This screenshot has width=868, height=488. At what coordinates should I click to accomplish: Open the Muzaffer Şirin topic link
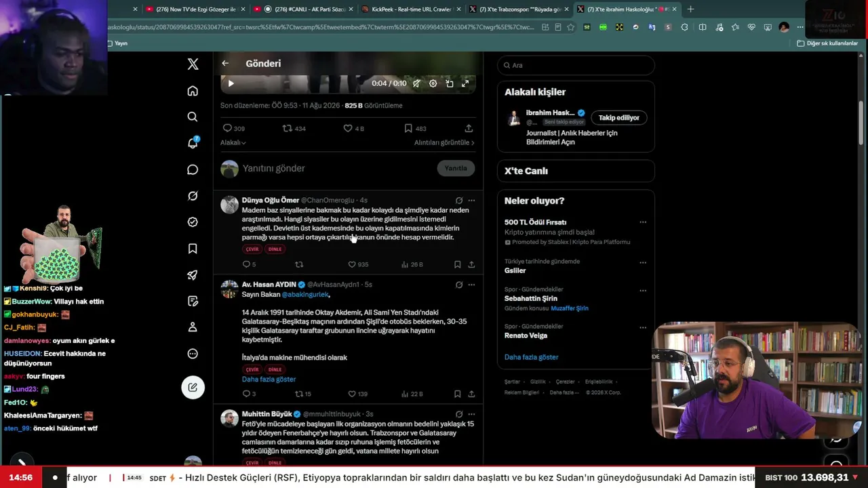point(569,308)
